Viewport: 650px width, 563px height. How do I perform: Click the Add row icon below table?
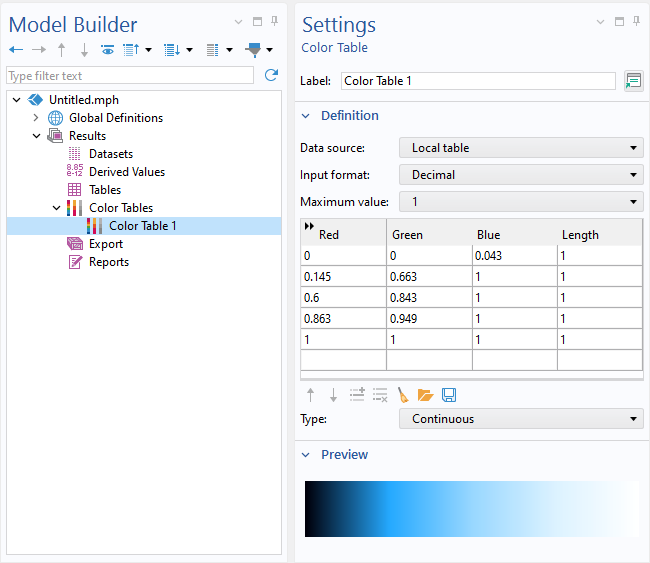[357, 395]
